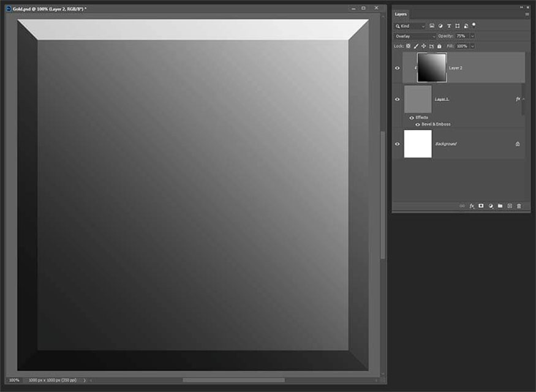This screenshot has height=392, width=536.
Task: Lock image pixels brush icon
Action: point(416,46)
